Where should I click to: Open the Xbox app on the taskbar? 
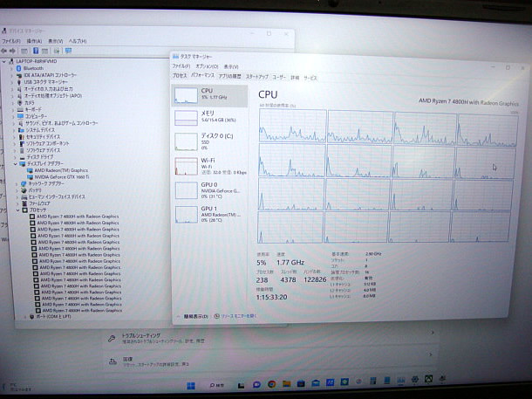click(428, 379)
